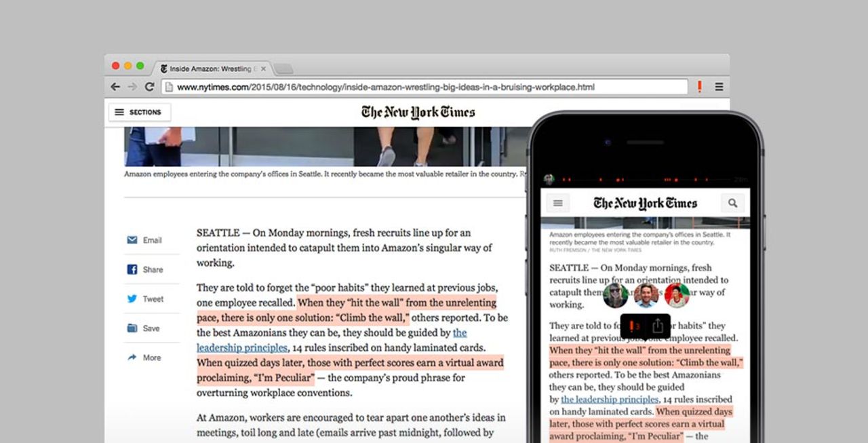Click the URL address bar

point(424,87)
